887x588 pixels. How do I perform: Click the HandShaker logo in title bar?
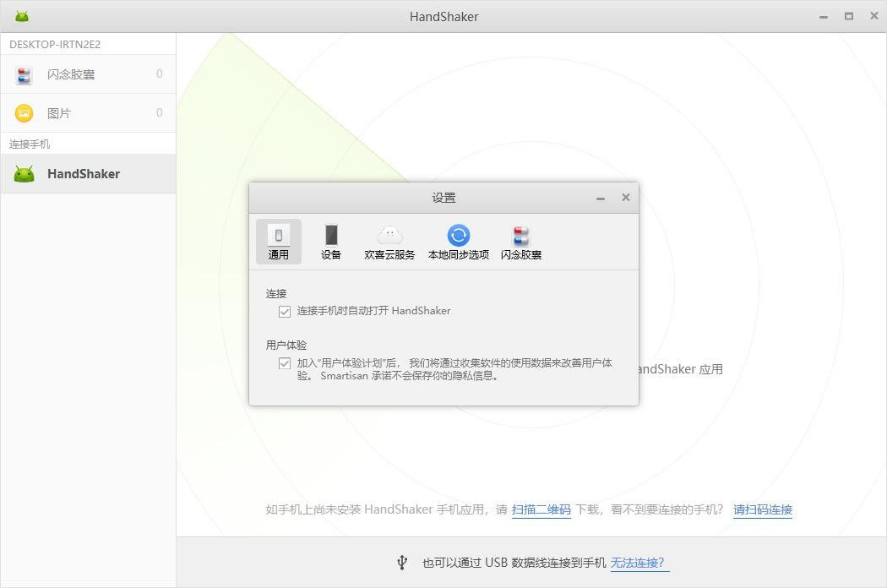point(22,16)
